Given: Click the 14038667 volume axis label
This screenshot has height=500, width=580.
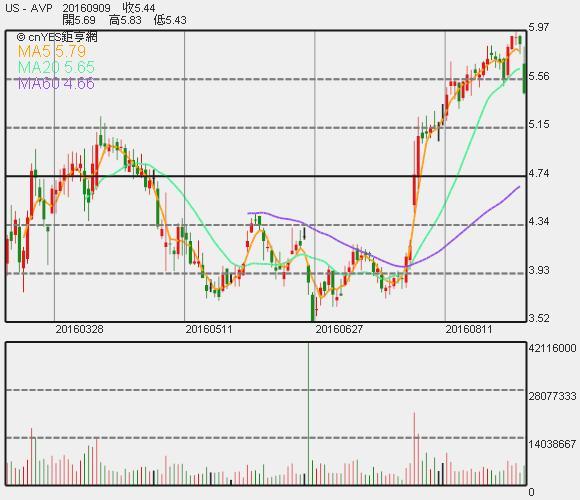Looking at the screenshot, I should point(553,444).
